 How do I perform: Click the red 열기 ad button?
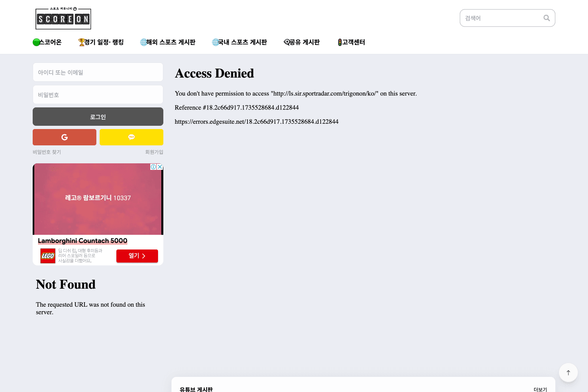(x=137, y=256)
